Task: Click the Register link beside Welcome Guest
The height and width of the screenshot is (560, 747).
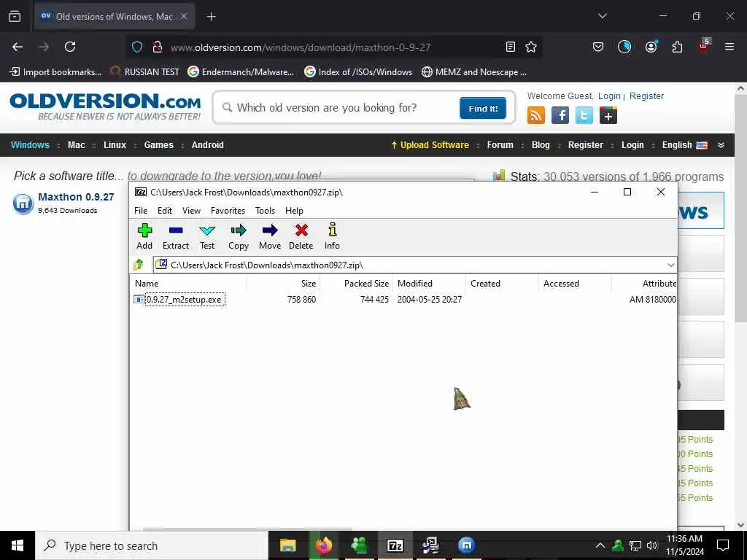Action: coord(646,96)
